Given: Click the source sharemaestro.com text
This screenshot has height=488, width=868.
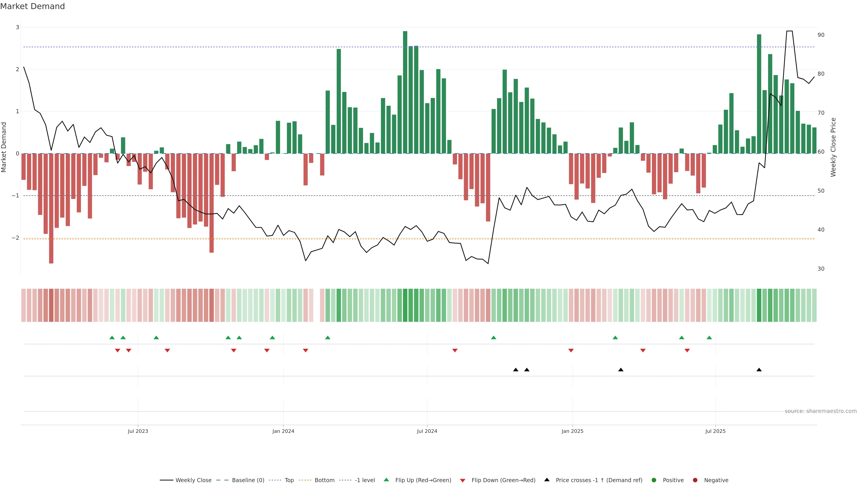Looking at the screenshot, I should click(x=821, y=411).
